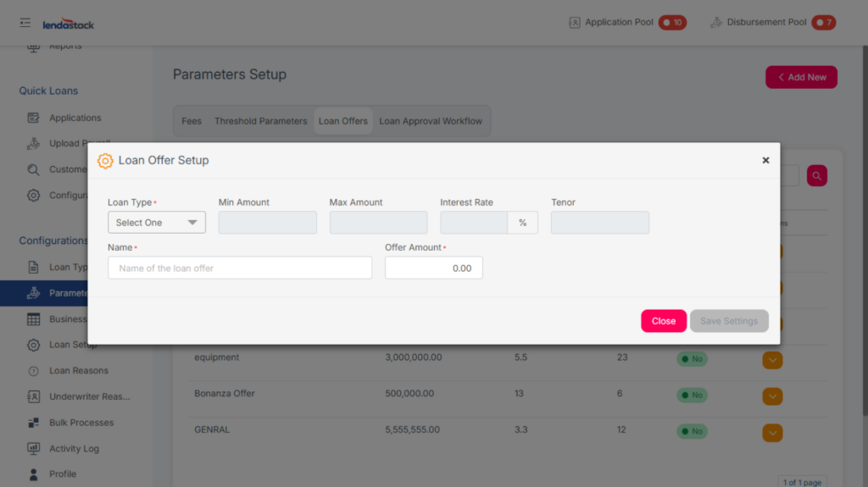Click the Applications sidebar icon
Screen dimensions: 868x487
tap(34, 118)
